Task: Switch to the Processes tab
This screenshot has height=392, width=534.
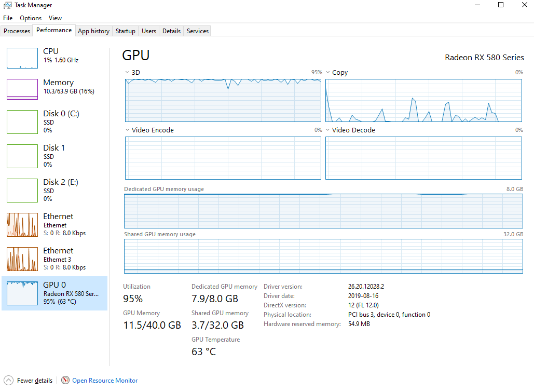Action: point(17,31)
